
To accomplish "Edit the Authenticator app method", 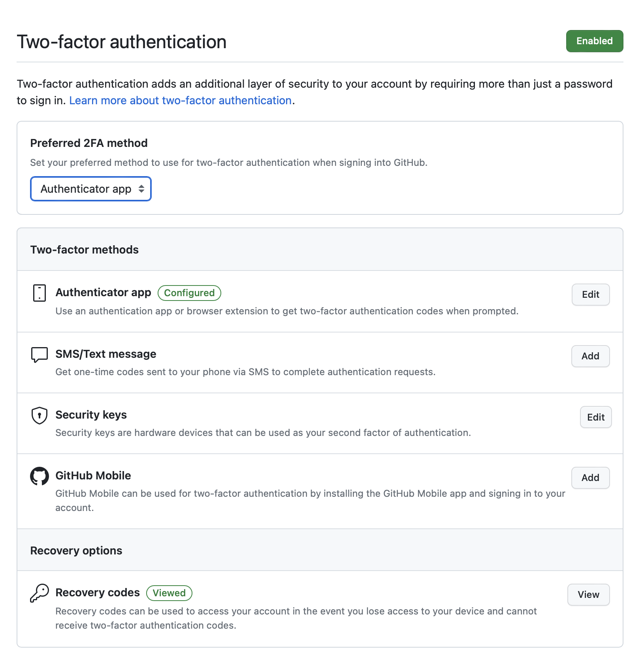I will tap(591, 295).
